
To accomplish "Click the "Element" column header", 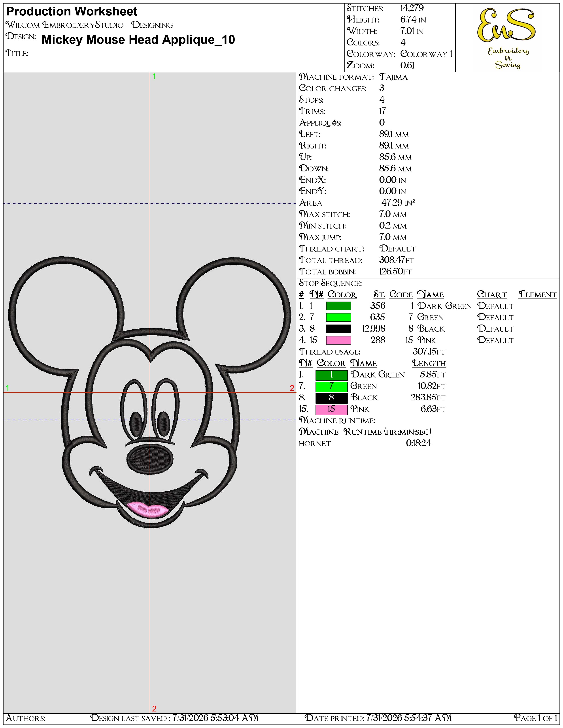I will click(538, 295).
